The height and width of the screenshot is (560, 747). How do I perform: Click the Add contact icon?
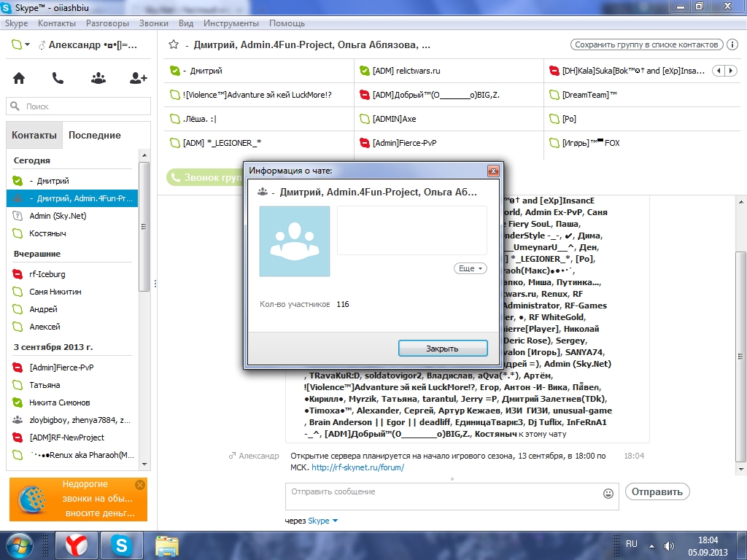pos(138,78)
